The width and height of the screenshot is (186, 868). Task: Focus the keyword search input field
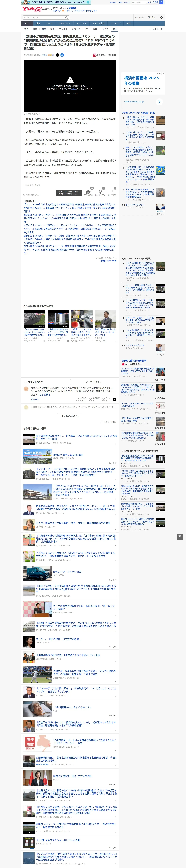coord(44,17)
